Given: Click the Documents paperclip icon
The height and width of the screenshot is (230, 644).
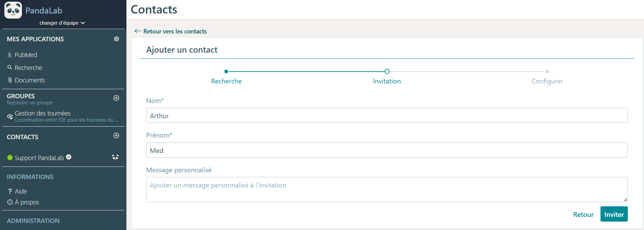Looking at the screenshot, I should [x=10, y=80].
